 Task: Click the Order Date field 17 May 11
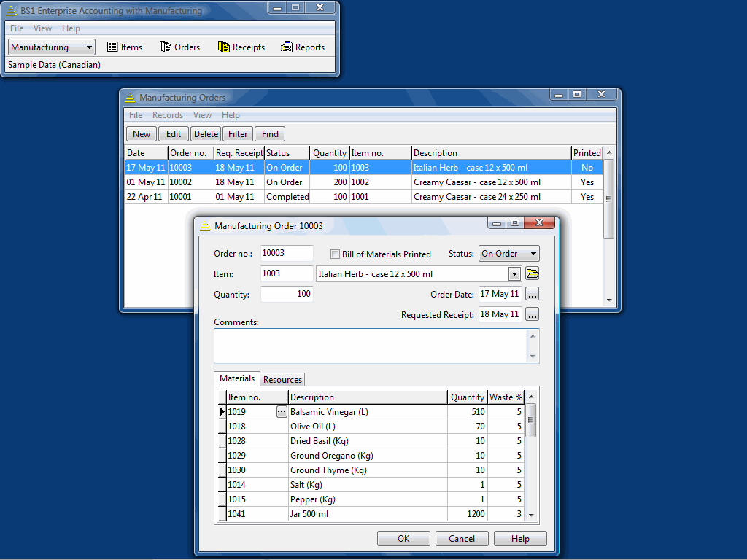pos(500,295)
